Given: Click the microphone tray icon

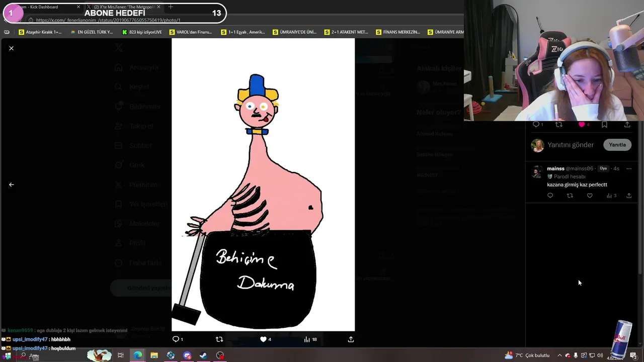Looking at the screenshot, I should pyautogui.click(x=576, y=355).
